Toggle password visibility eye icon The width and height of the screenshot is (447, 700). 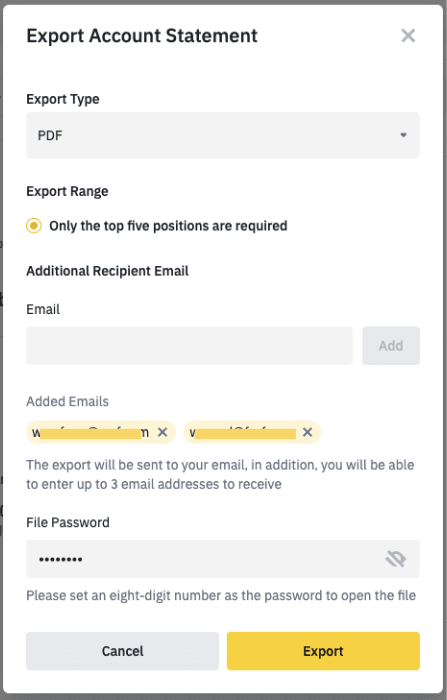(x=396, y=558)
